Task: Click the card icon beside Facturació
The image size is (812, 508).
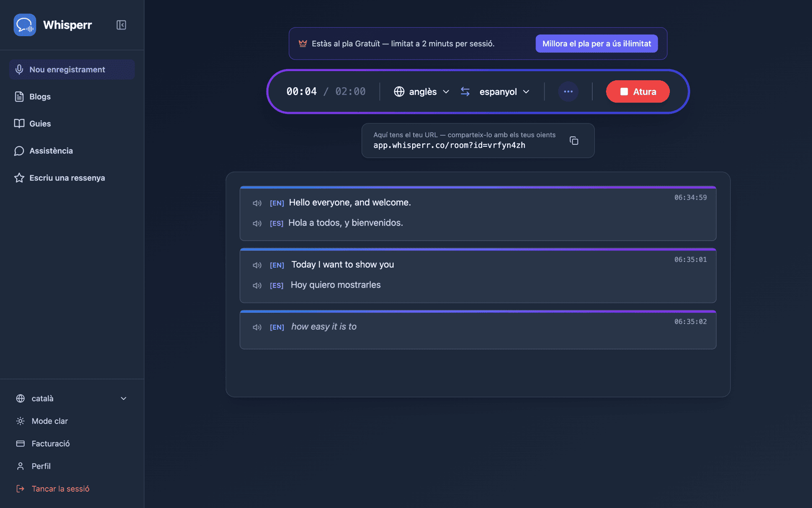Action: [x=20, y=443]
